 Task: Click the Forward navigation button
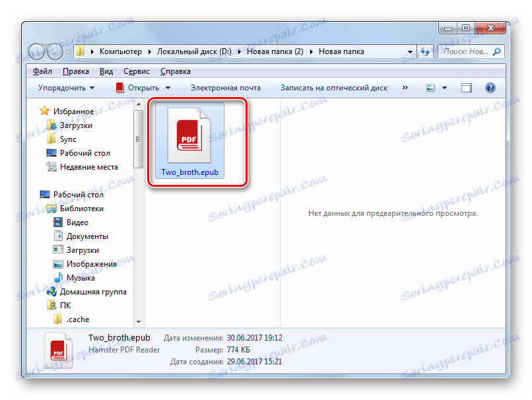(x=55, y=51)
